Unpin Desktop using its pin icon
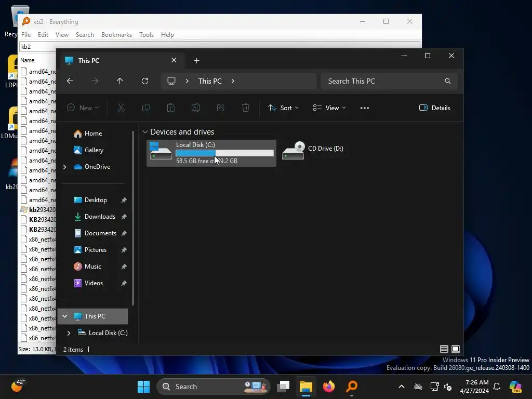Screen dimensions: 532x399 click(124, 200)
